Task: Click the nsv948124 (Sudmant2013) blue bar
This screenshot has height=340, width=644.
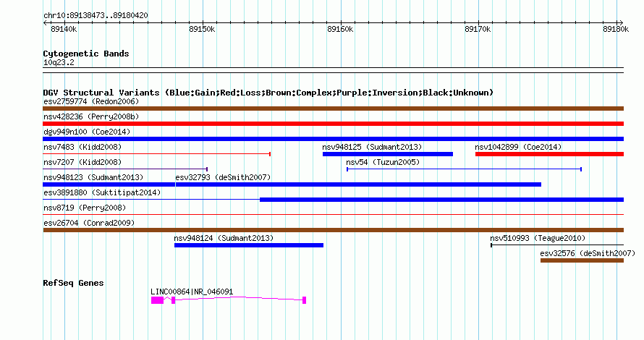Action: tap(249, 245)
